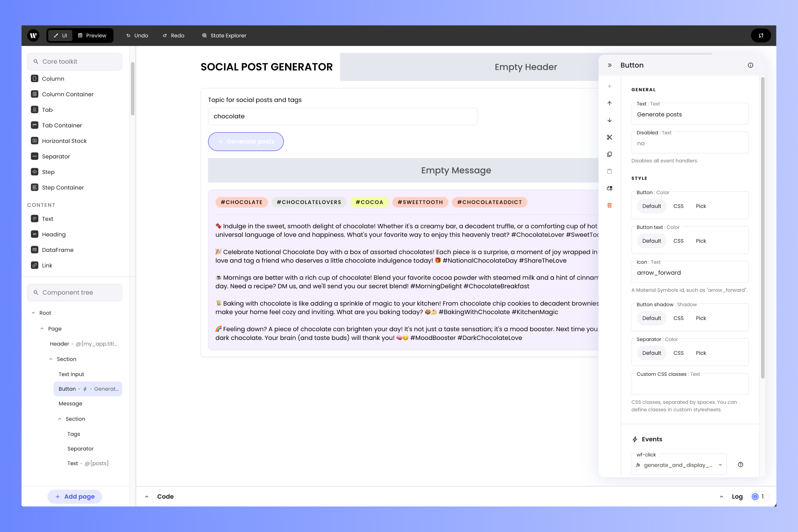Expand the Log panel
The width and height of the screenshot is (798, 532).
click(721, 496)
